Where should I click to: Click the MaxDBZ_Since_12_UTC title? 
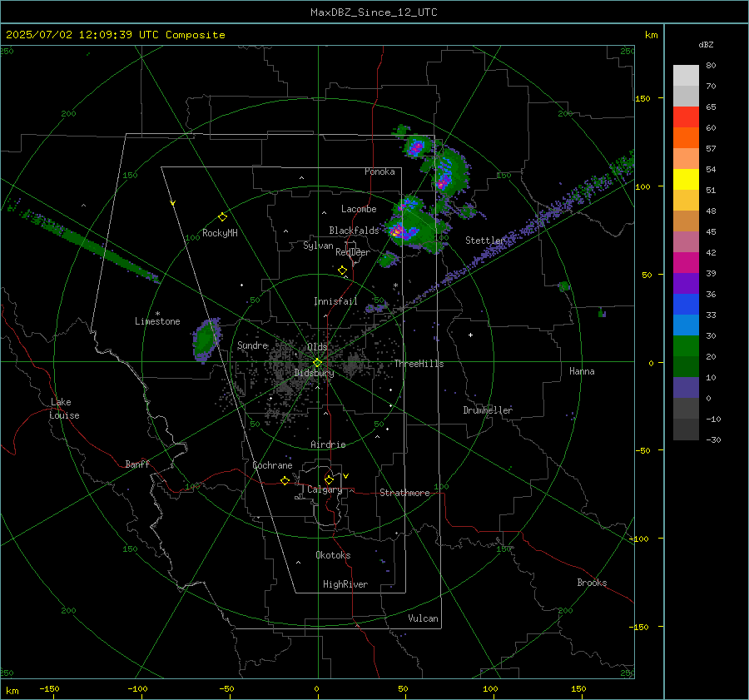(x=374, y=12)
